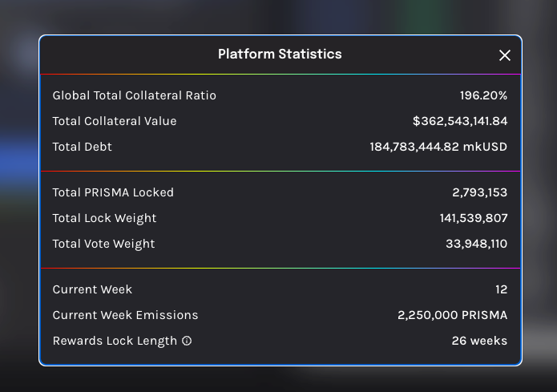Click the 141,539,807 lock weight value
This screenshot has height=392, width=557.
(x=474, y=218)
